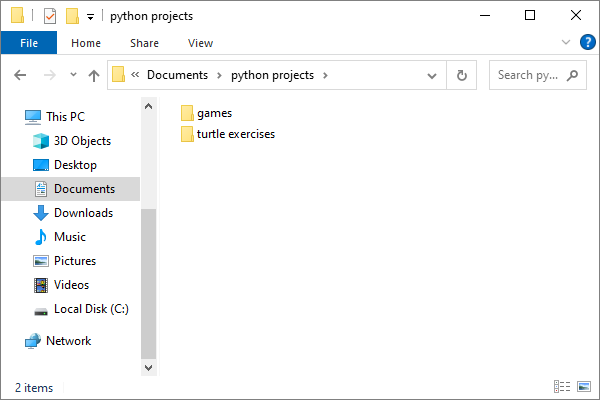Screen dimensions: 600x400
Task: Refresh the python projects folder
Action: tap(462, 75)
